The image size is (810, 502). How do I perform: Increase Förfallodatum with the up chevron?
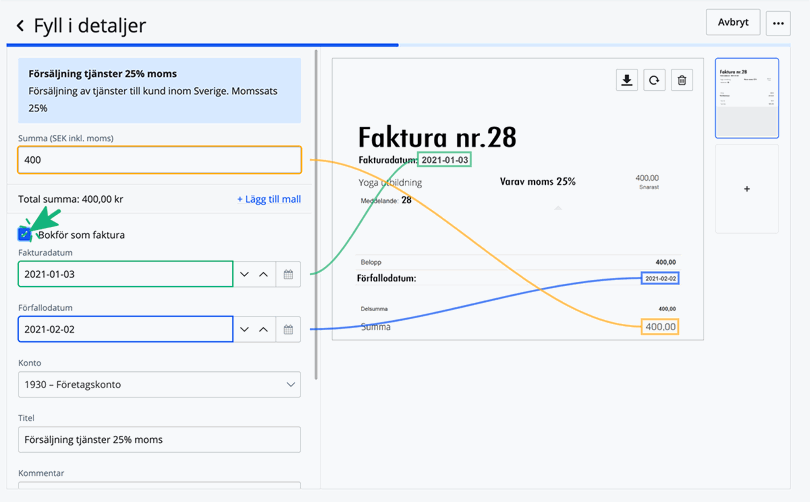point(264,329)
